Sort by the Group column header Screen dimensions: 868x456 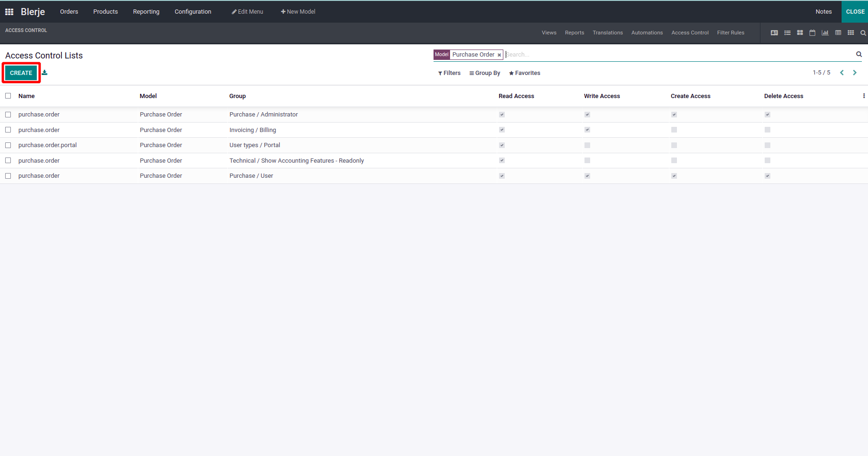[237, 96]
